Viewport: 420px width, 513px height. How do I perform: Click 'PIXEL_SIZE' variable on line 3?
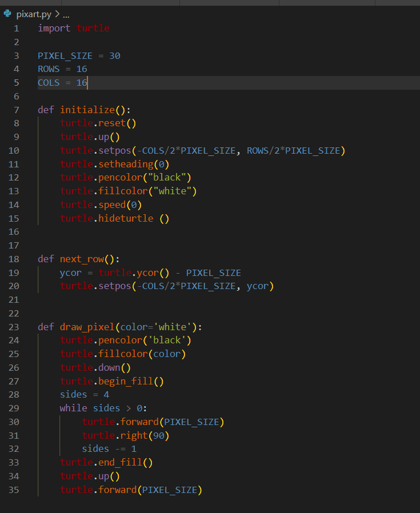(65, 56)
